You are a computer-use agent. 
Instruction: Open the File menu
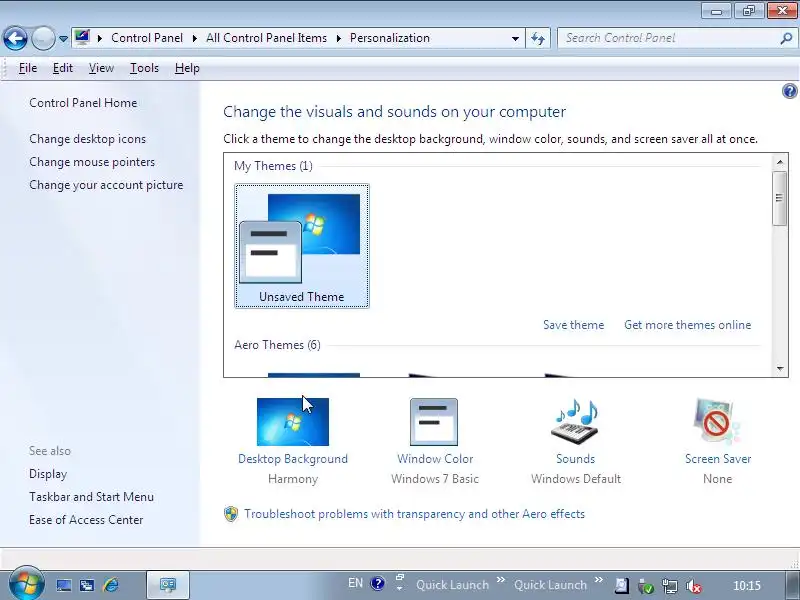(x=28, y=68)
